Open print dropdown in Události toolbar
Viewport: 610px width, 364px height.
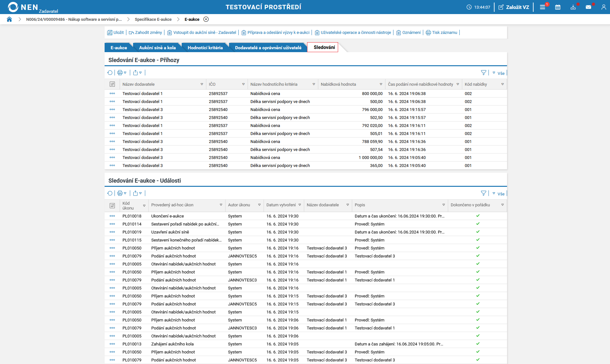point(122,193)
